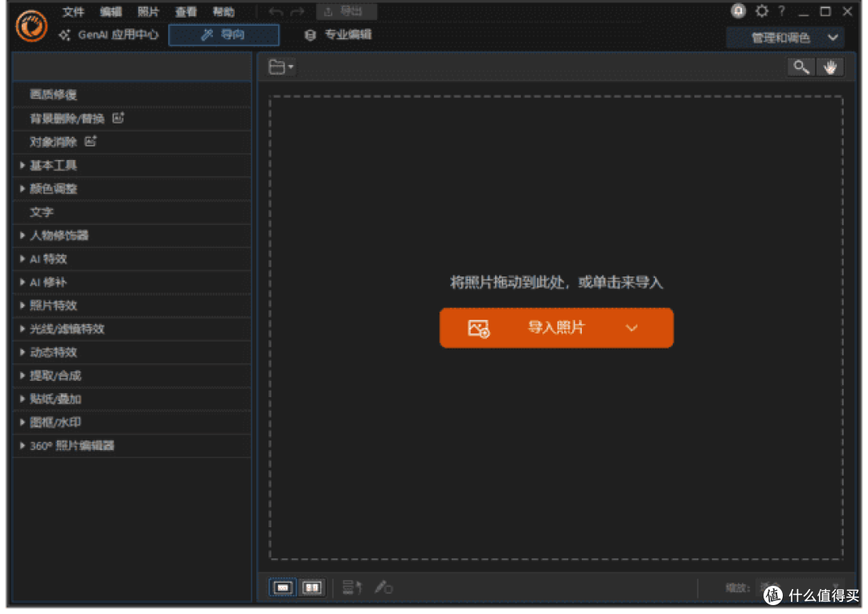
Task: Switch to side-by-side compare view mode
Action: click(x=312, y=587)
